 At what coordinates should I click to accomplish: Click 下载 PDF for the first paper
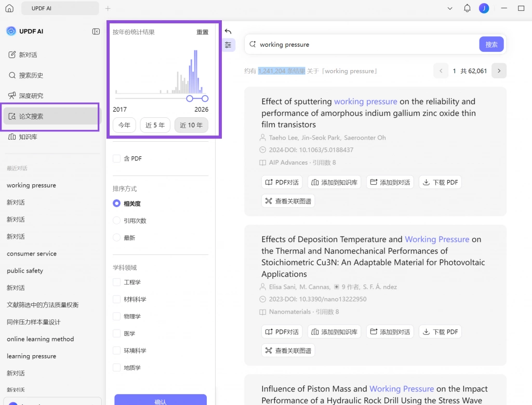(x=441, y=182)
